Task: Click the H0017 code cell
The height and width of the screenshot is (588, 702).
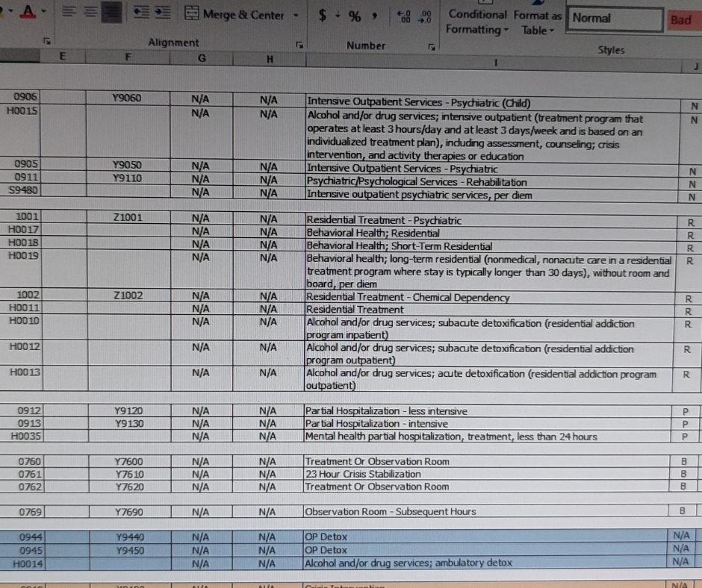Action: coord(21,230)
